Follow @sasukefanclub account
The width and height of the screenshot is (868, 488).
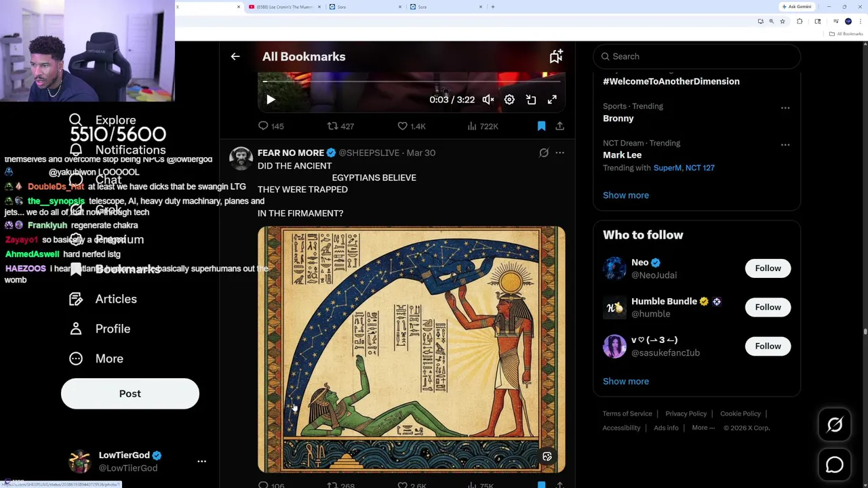point(768,346)
